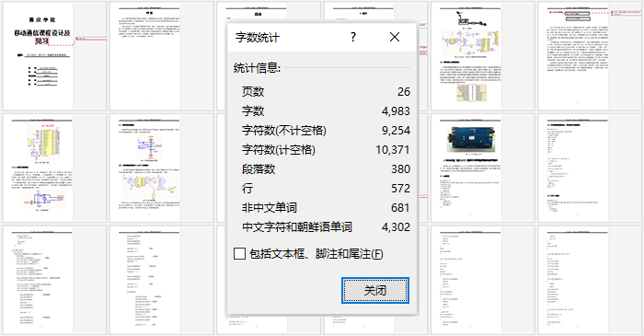The height and width of the screenshot is (336, 644).
Task: Click the red comment balloon beside the cover page
Action: click(x=91, y=39)
